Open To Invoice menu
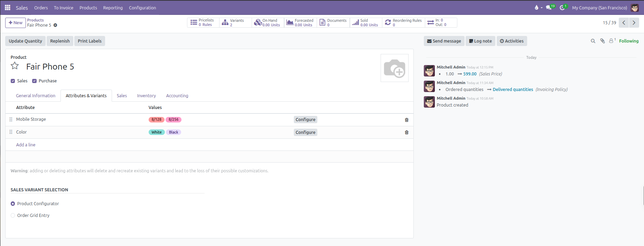The image size is (644, 246). [x=64, y=8]
